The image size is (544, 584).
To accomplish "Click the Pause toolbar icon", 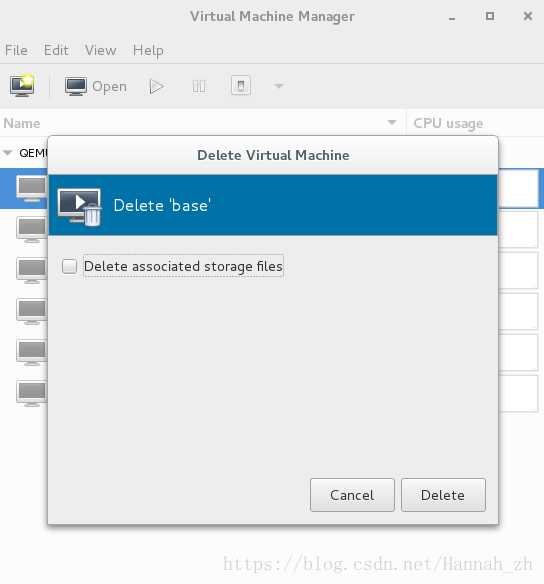I will pos(199,86).
